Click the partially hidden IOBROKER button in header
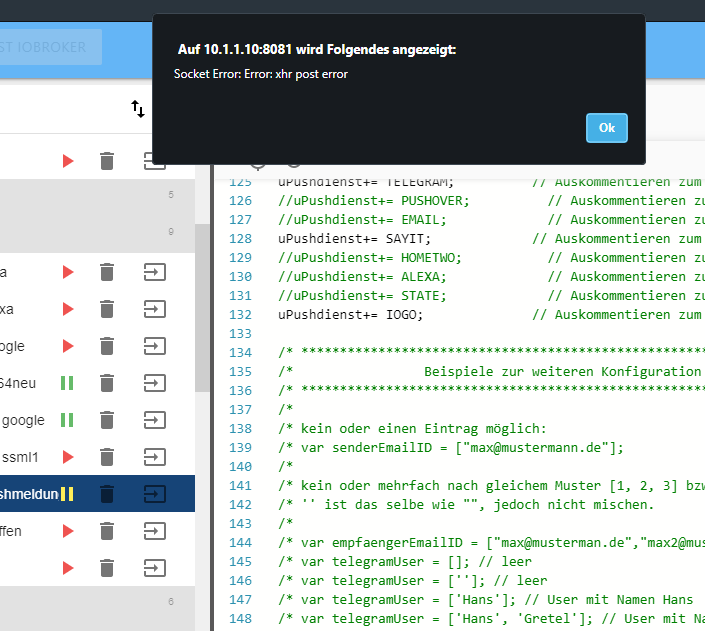 50,47
